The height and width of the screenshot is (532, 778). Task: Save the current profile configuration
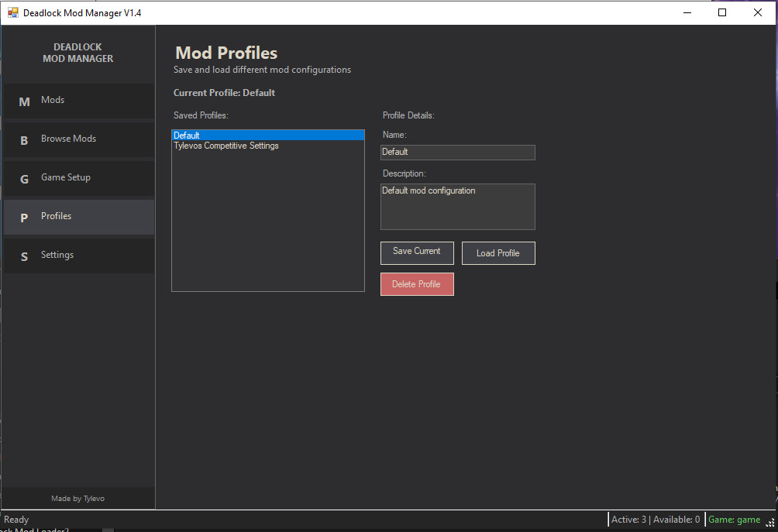(417, 252)
